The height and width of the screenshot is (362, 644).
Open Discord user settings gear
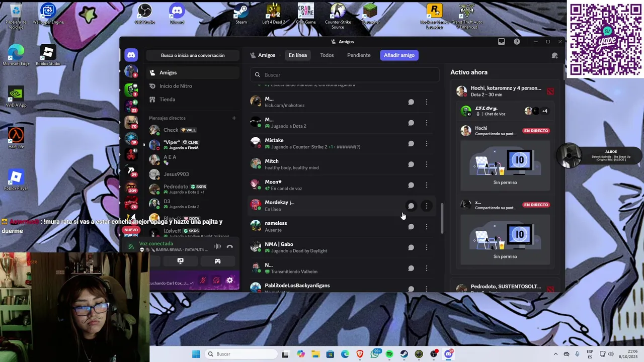tap(230, 281)
